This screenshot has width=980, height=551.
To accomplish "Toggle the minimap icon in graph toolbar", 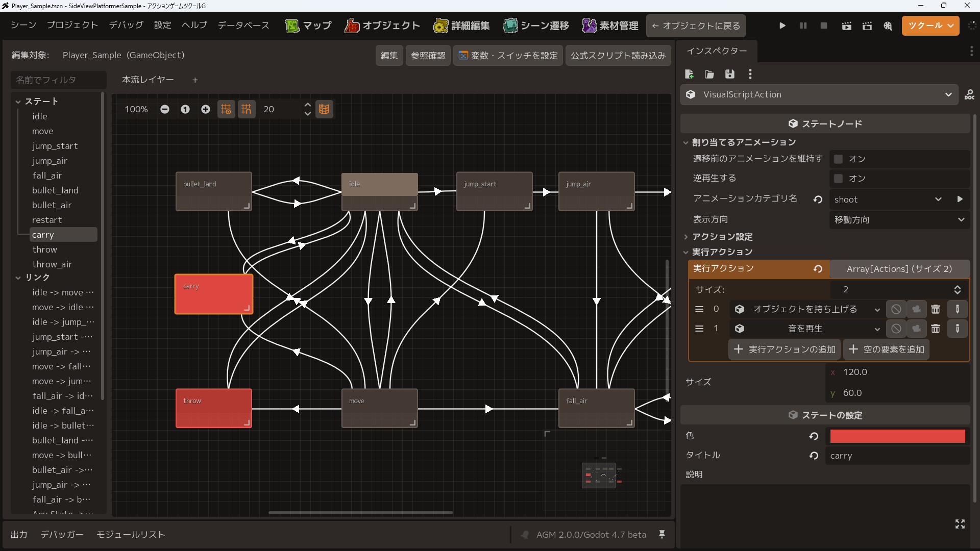I will [324, 109].
